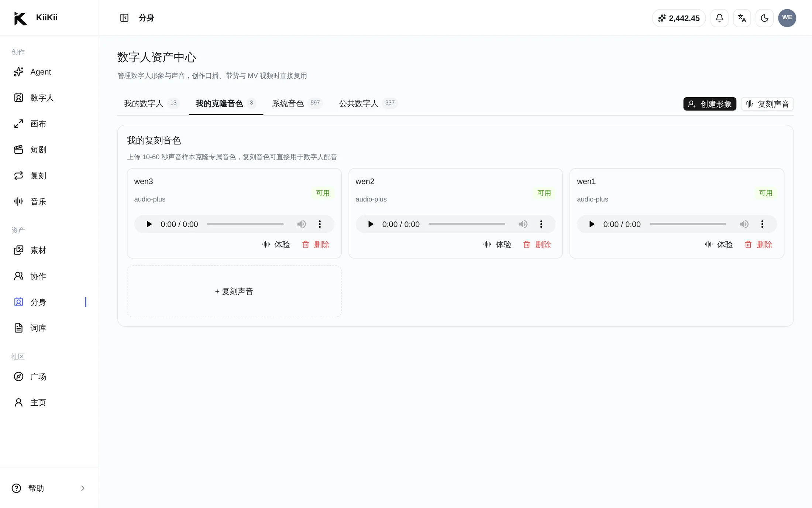The image size is (812, 508).
Task: Toggle dark mode moon icon
Action: click(764, 18)
